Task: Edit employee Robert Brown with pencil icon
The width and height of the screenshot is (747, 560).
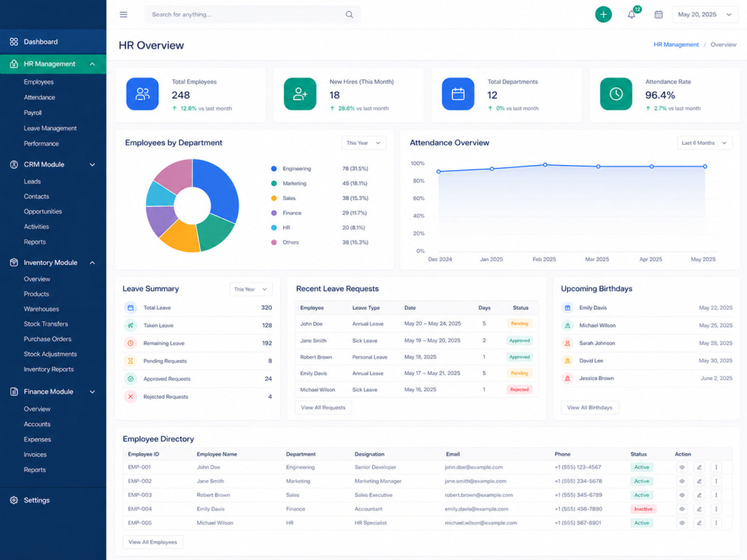Action: pyautogui.click(x=699, y=495)
